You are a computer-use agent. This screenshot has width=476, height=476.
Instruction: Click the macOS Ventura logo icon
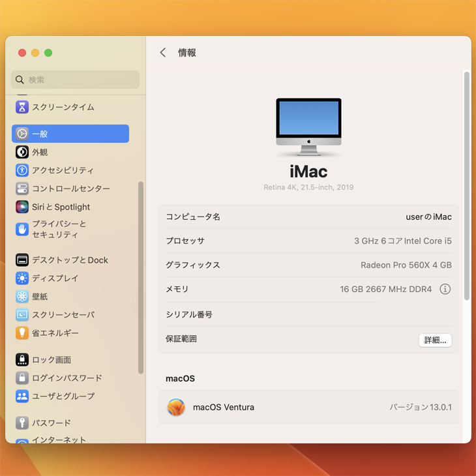pos(176,407)
